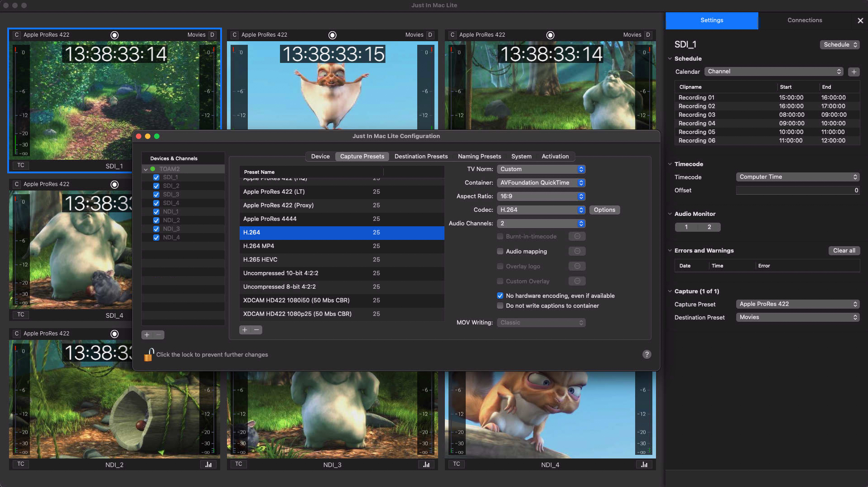868x487 pixels.
Task: Click the codec Options button
Action: 604,210
